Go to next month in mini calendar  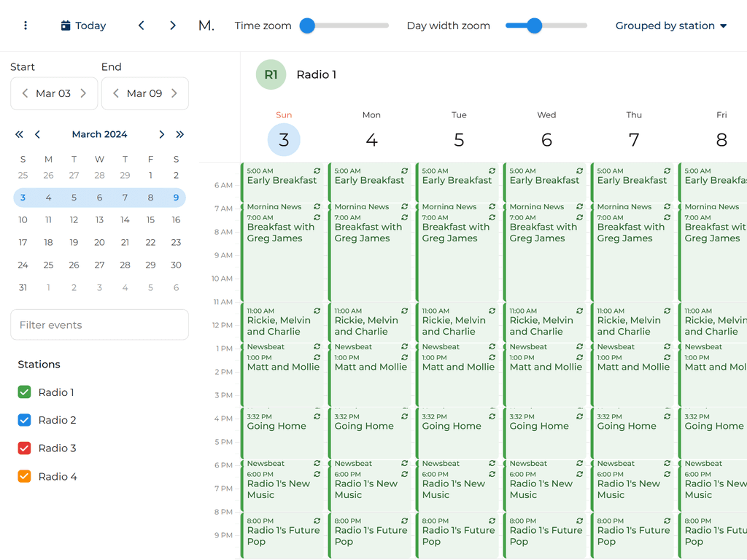[161, 134]
